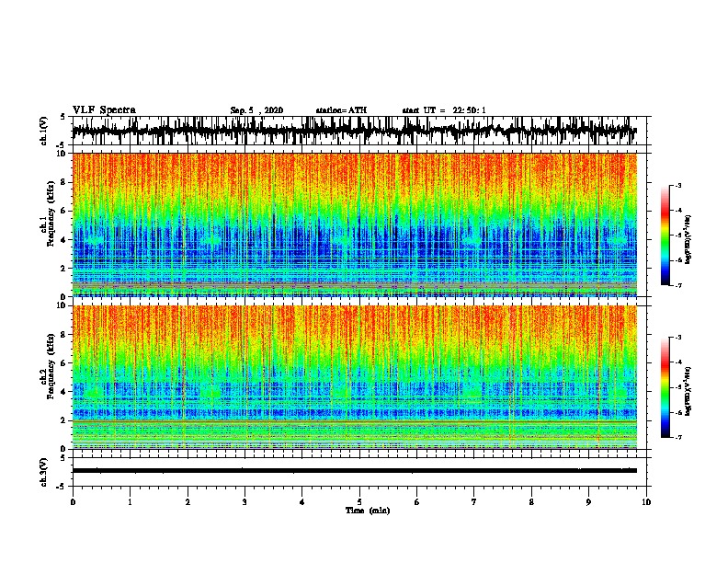Click inside the ch.2 spectrogram plot
The height and width of the screenshot is (563, 728).
[x=354, y=377]
